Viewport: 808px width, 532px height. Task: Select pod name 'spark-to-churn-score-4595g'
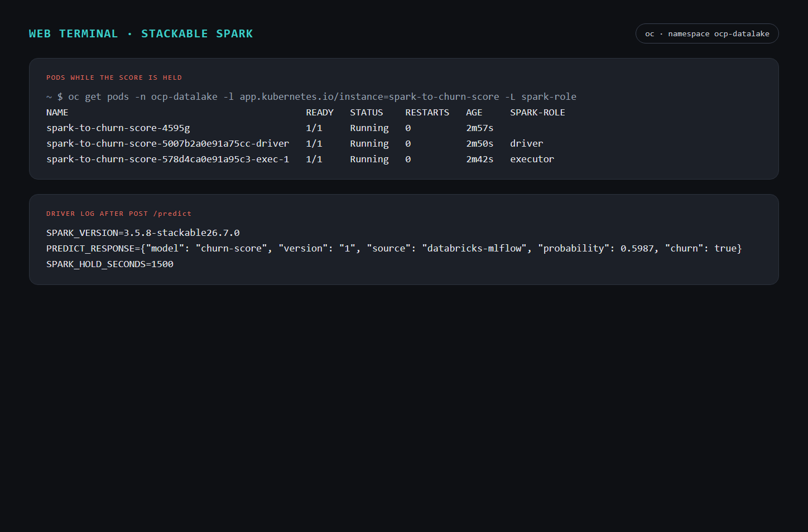pyautogui.click(x=118, y=128)
